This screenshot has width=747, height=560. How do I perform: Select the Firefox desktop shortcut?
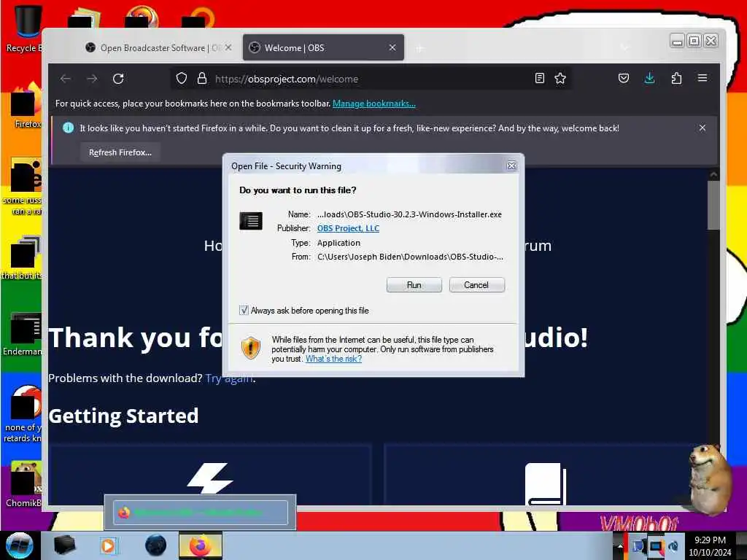27,106
